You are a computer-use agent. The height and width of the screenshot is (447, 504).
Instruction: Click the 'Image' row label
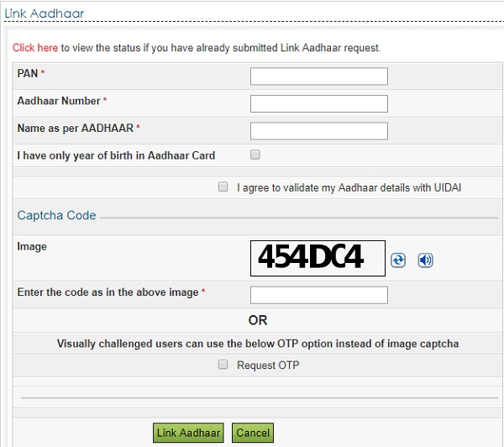(x=32, y=247)
